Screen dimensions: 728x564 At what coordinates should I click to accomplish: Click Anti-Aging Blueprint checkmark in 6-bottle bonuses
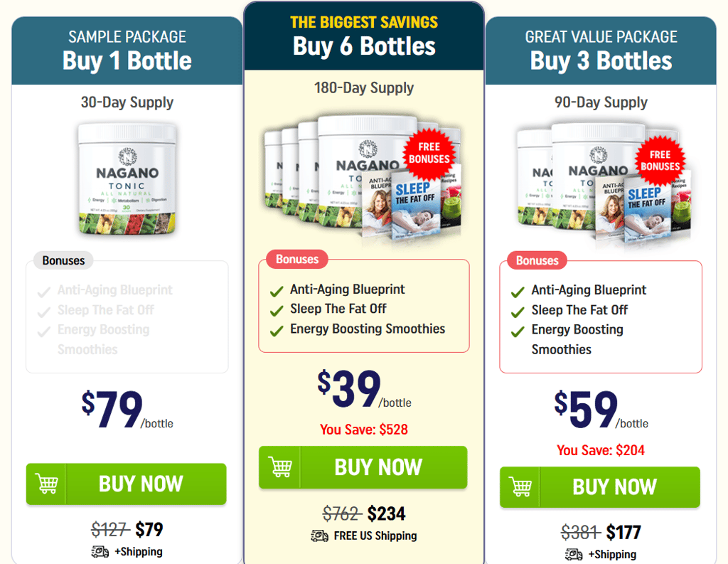click(x=277, y=292)
